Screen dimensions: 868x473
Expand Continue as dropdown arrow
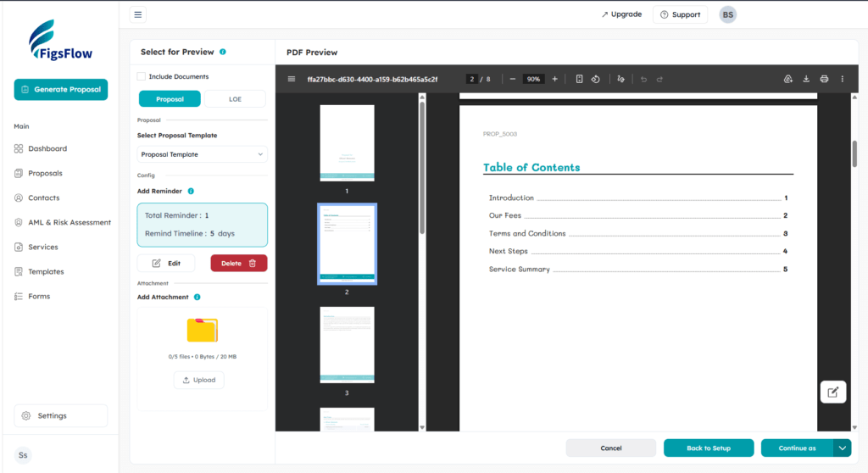coord(842,448)
